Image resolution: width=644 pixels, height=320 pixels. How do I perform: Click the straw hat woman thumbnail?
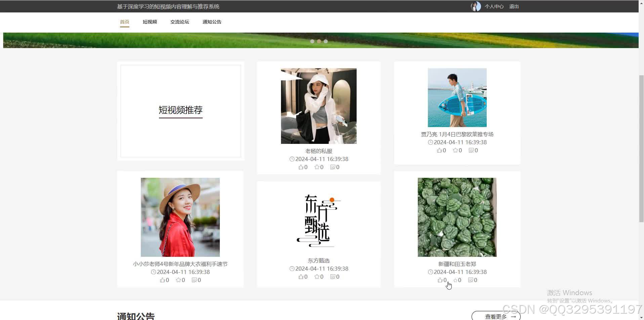[x=180, y=217]
